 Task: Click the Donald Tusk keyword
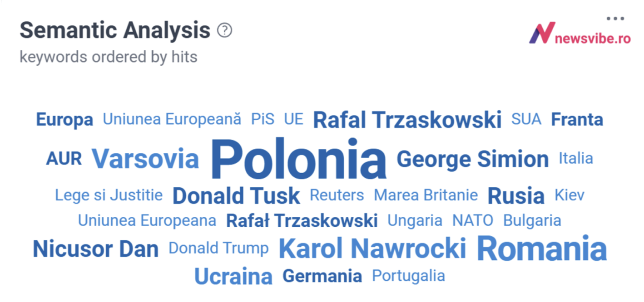click(x=236, y=195)
